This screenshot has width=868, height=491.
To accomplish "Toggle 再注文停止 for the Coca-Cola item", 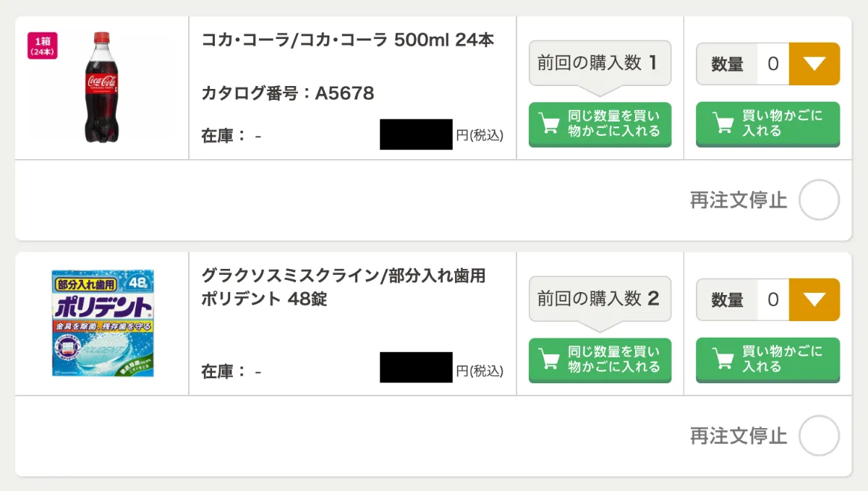I will (x=820, y=200).
